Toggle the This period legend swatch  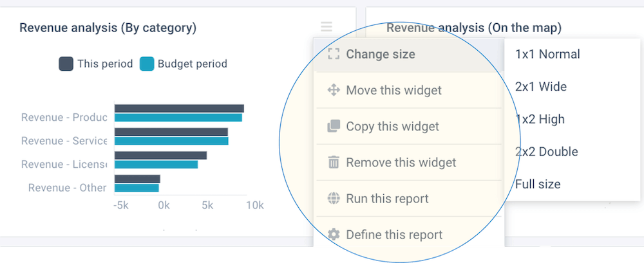(x=66, y=64)
